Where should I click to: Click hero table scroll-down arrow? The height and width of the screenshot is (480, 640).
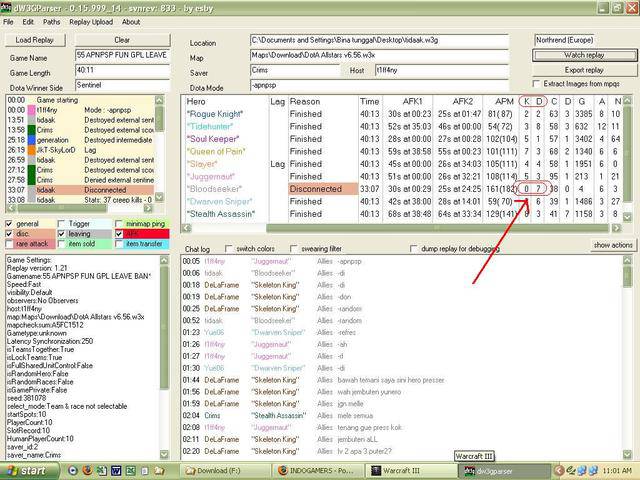coord(628,218)
